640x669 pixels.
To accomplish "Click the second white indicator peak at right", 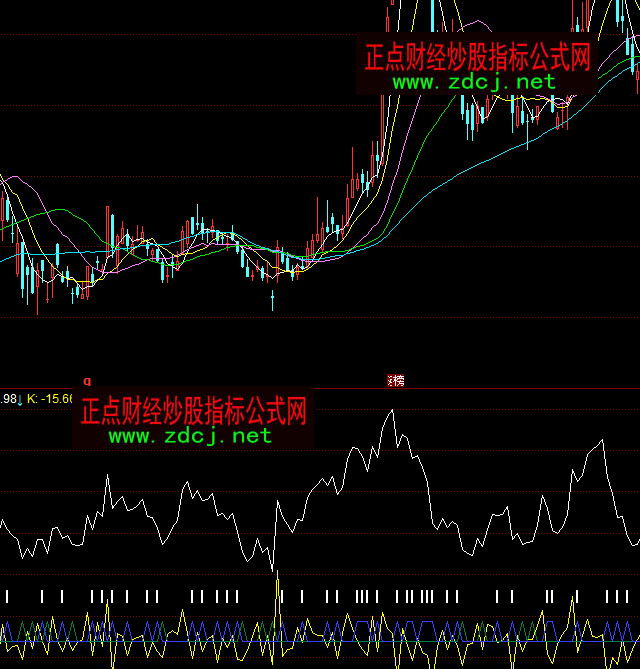I will tap(602, 440).
